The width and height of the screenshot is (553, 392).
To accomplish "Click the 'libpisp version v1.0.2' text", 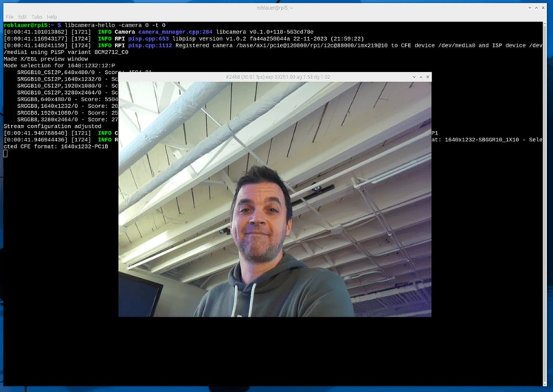I will (x=209, y=38).
